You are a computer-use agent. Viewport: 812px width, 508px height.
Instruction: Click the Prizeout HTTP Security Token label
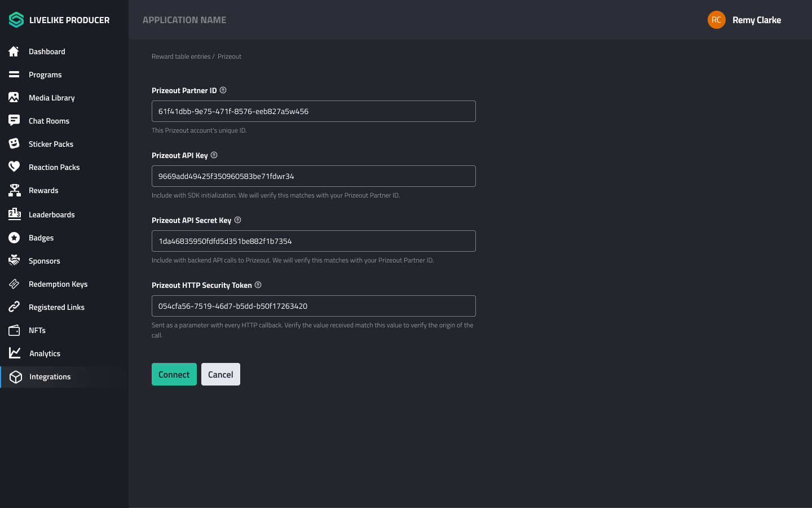(202, 285)
